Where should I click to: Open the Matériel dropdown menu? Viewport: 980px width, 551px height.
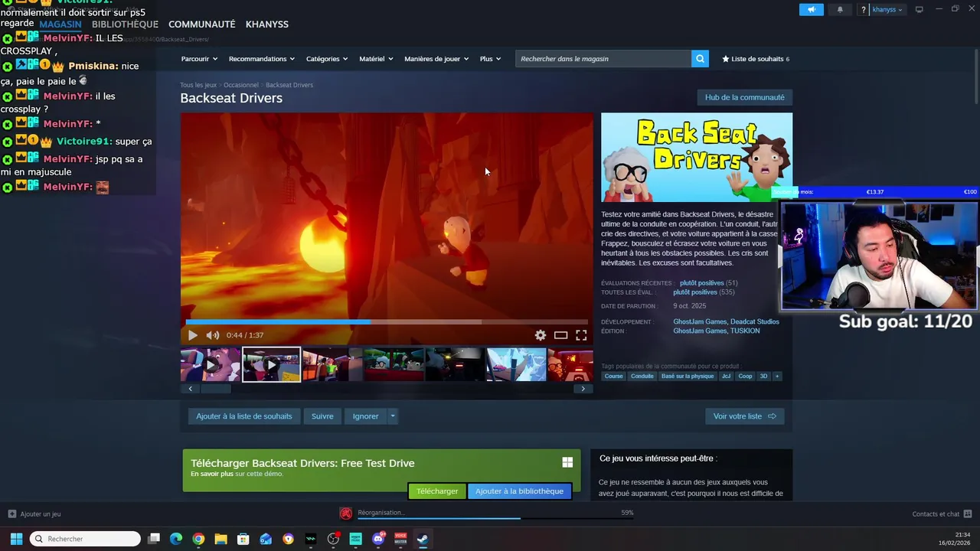click(376, 59)
